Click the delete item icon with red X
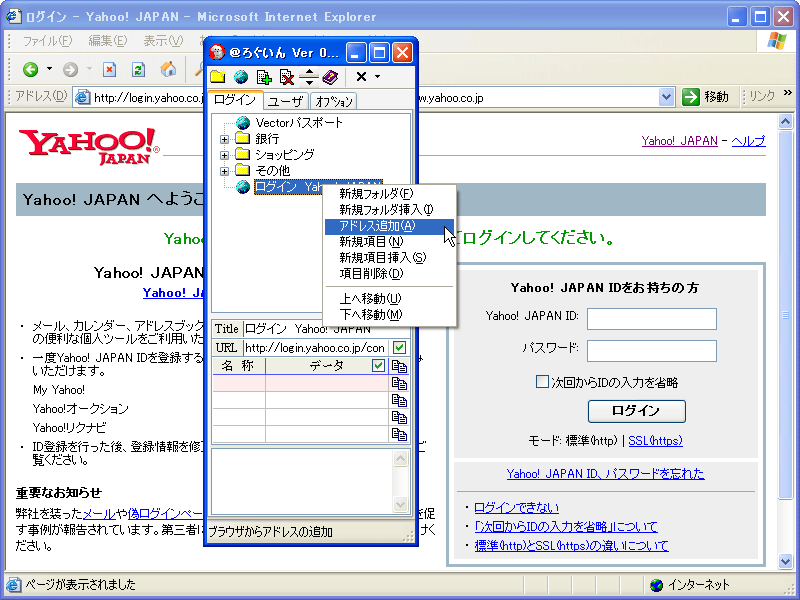This screenshot has height=600, width=800. tap(287, 77)
